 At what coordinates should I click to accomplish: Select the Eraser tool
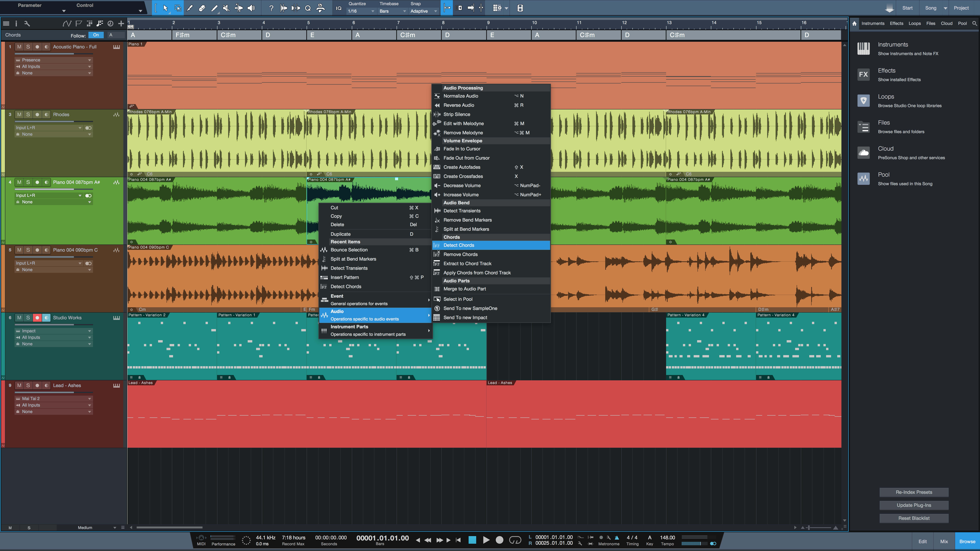pyautogui.click(x=202, y=8)
